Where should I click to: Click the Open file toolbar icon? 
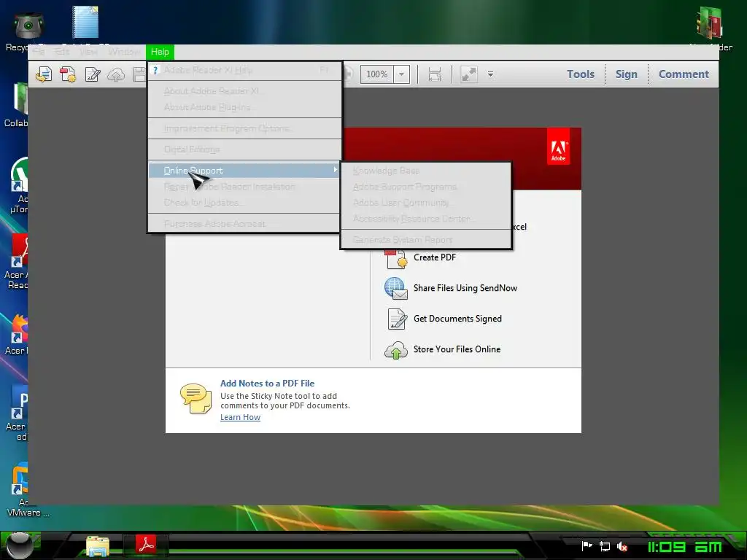pos(43,74)
